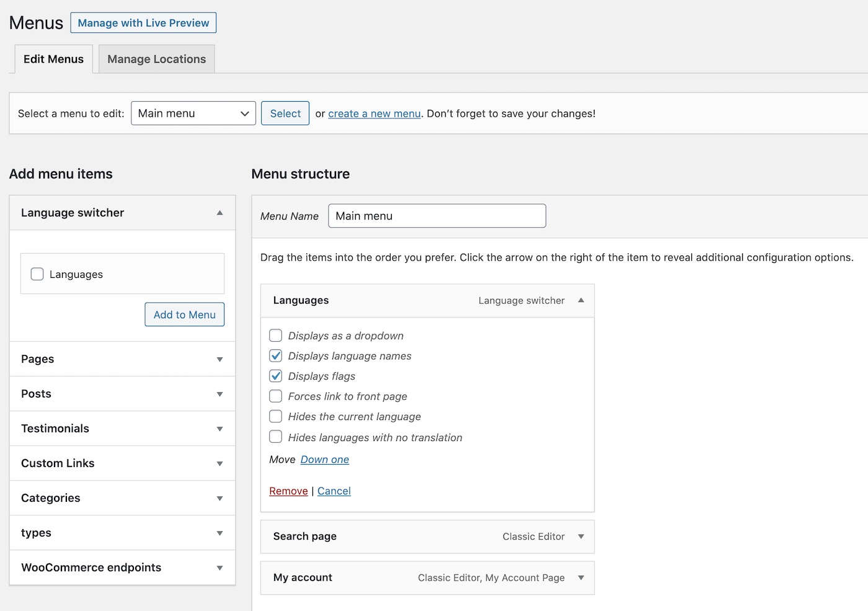Viewport: 868px width, 611px height.
Task: Click Manage with Live Preview button
Action: pos(143,23)
